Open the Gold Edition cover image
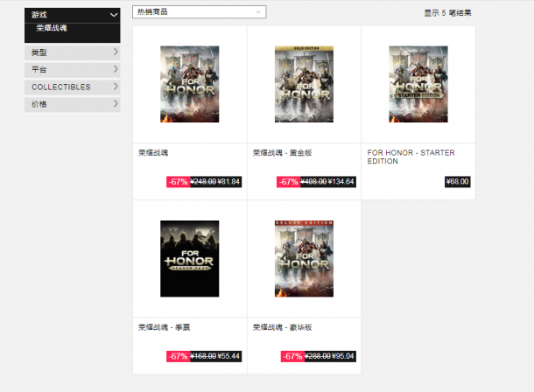This screenshot has height=392, width=534. click(x=304, y=84)
